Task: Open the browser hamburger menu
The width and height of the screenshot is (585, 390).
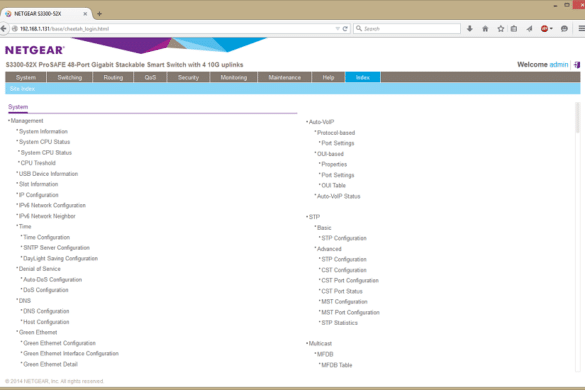Action: [581, 29]
